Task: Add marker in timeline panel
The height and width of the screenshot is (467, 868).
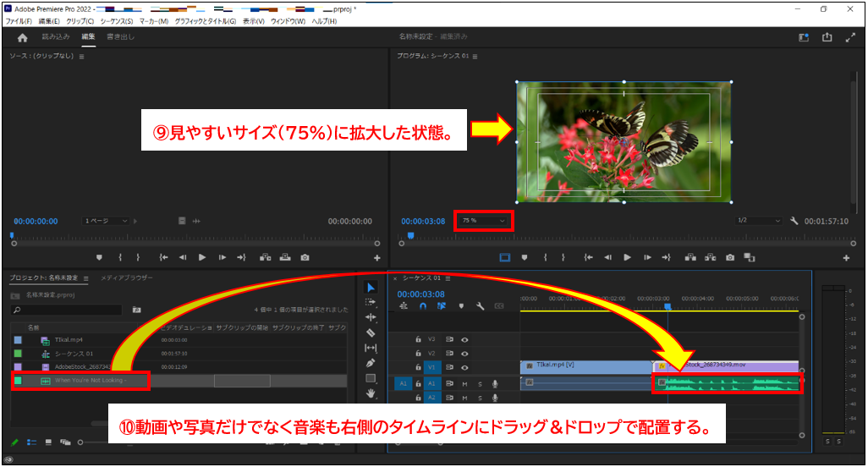Action: coord(461,306)
